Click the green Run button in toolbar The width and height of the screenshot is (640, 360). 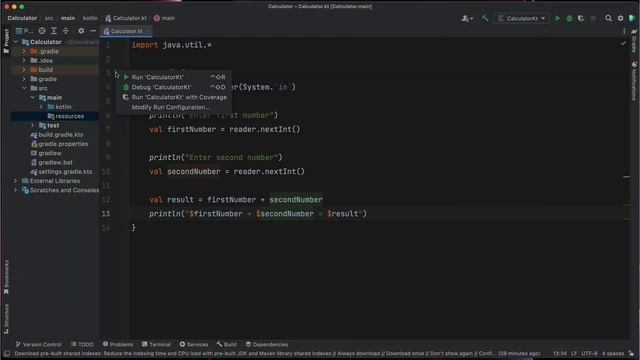[x=558, y=18]
